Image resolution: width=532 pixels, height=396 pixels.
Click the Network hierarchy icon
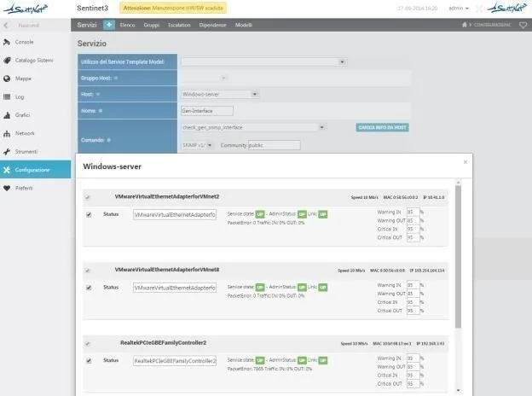(7, 133)
